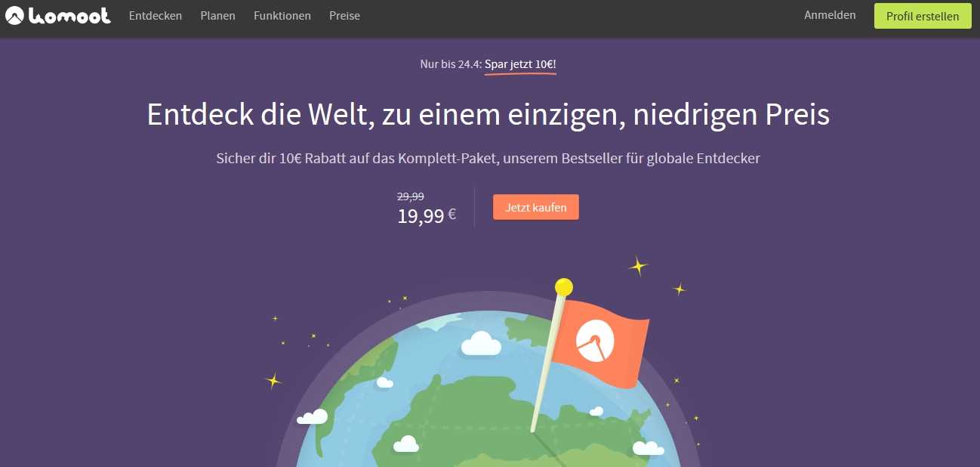Open the Preise navigation link

(344, 15)
